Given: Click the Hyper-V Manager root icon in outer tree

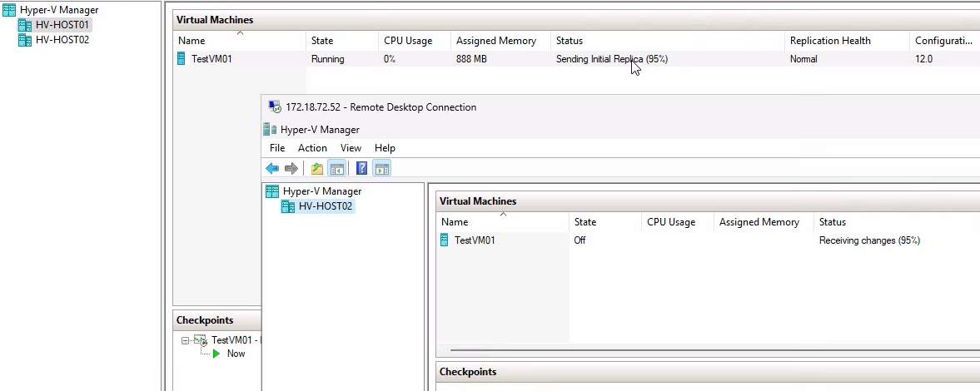Looking at the screenshot, I should pyautogui.click(x=9, y=10).
